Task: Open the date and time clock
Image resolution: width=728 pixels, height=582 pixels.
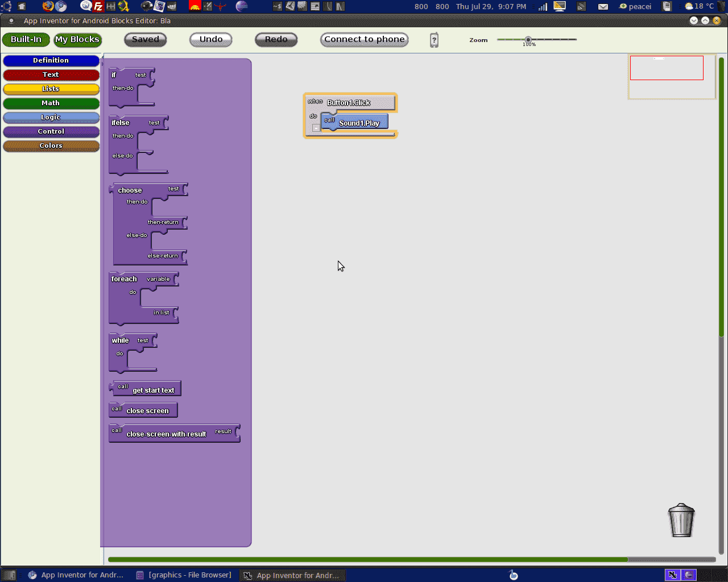Action: pyautogui.click(x=491, y=6)
